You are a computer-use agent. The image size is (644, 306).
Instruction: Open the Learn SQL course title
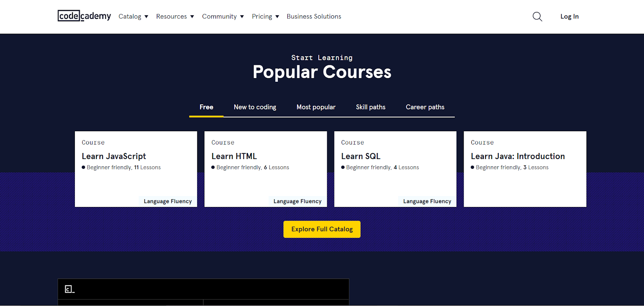(x=361, y=156)
